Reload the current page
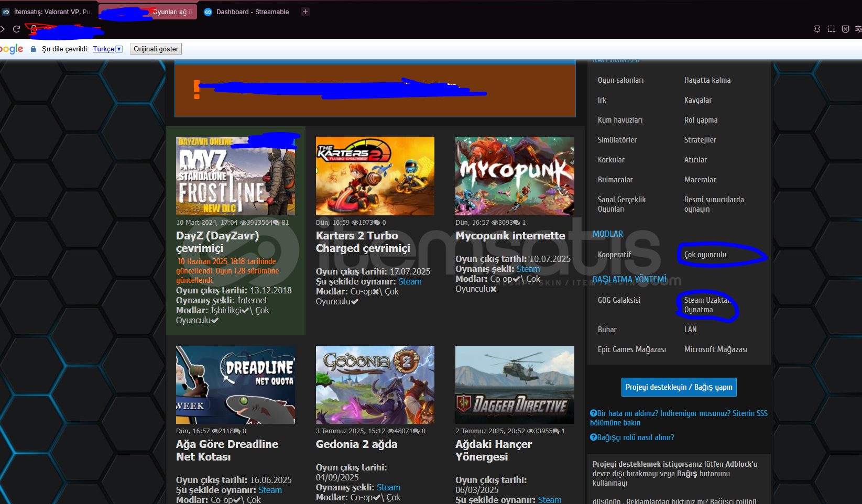The image size is (862, 504). pyautogui.click(x=17, y=29)
